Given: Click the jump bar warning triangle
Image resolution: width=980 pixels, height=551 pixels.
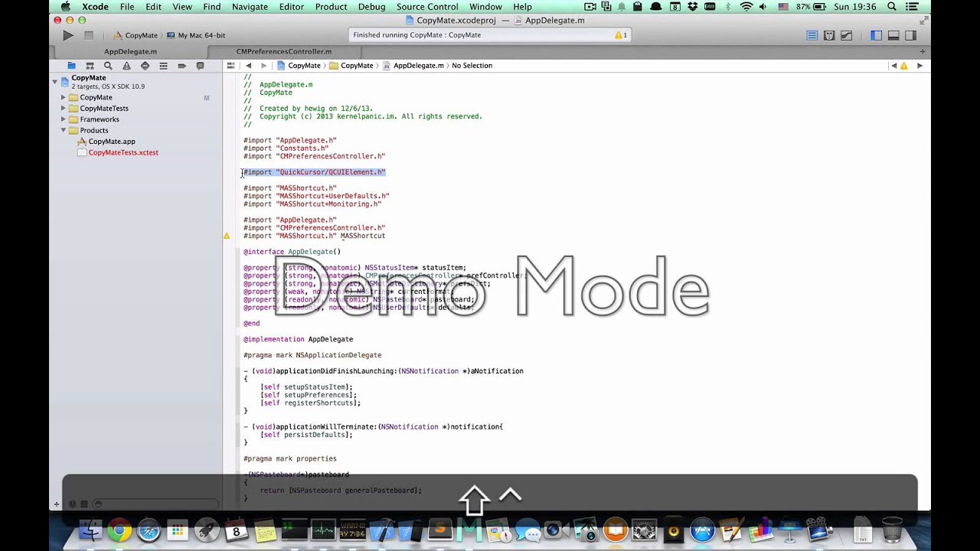Looking at the screenshot, I should point(904,66).
